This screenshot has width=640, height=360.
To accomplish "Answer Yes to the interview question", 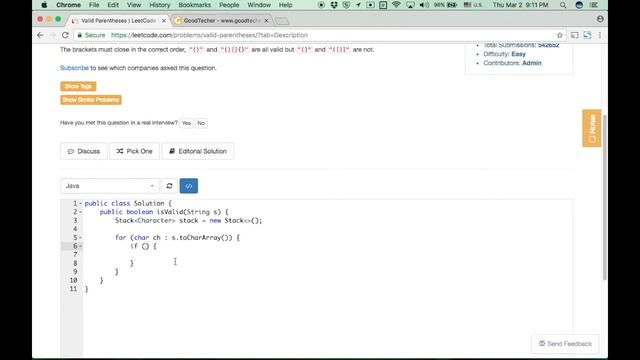I will [x=186, y=123].
